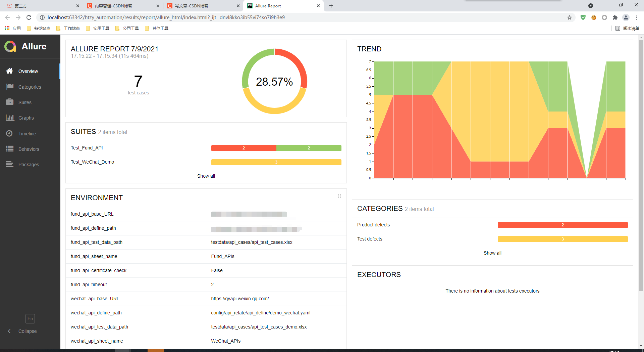Viewport: 644px width, 352px height.
Task: Click the fund_api_test_data_path environment row
Action: coord(206,242)
